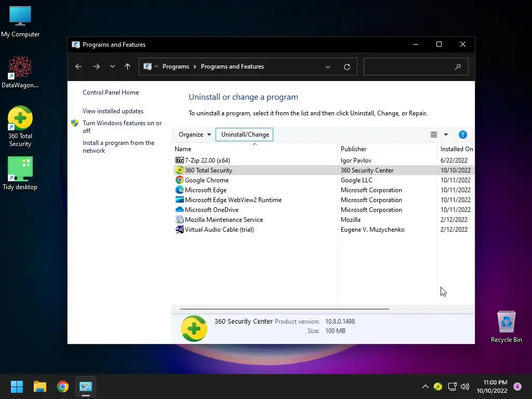
Task: Open Control Panel Home link
Action: 111,92
